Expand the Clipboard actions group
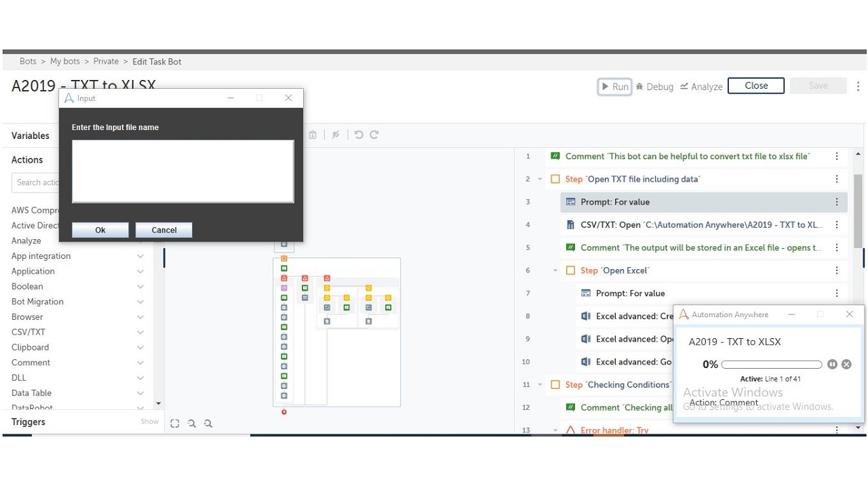Viewport: 868px width, 488px height. click(x=140, y=348)
